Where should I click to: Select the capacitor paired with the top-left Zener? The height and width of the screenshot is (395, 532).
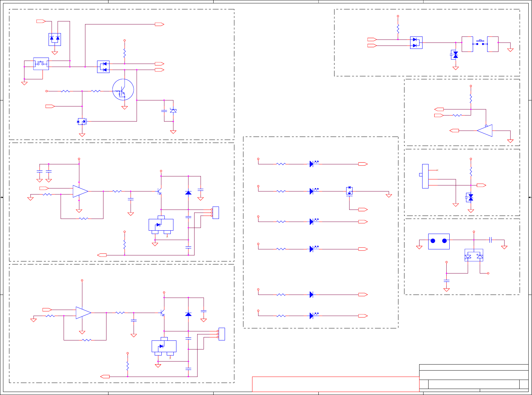point(164,110)
